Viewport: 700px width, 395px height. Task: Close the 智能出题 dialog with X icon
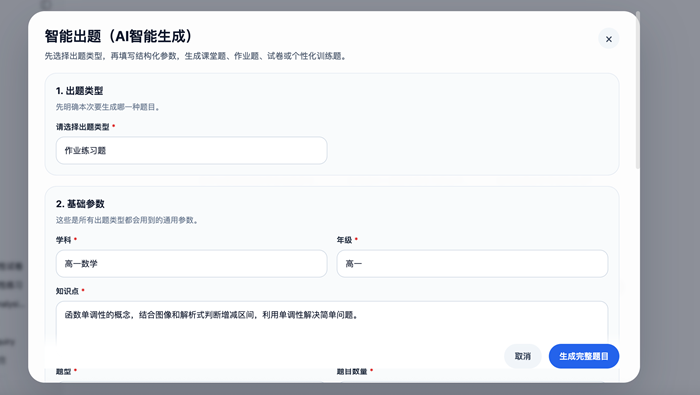coord(608,39)
